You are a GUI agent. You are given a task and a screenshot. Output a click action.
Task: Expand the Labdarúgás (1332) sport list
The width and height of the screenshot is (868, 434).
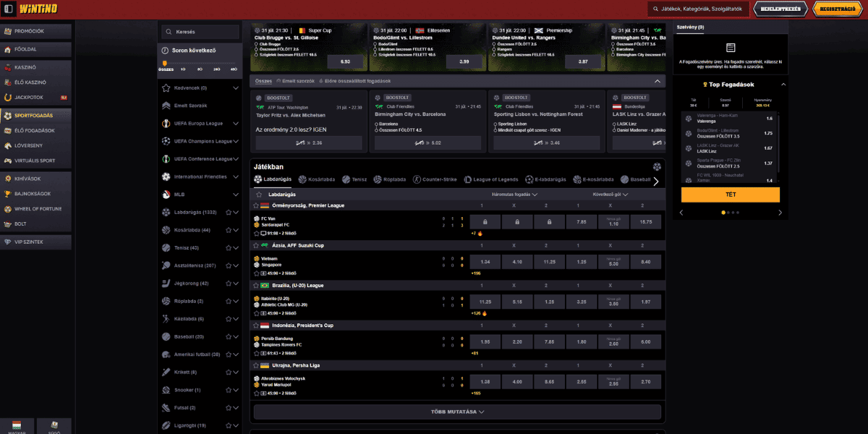click(x=236, y=213)
